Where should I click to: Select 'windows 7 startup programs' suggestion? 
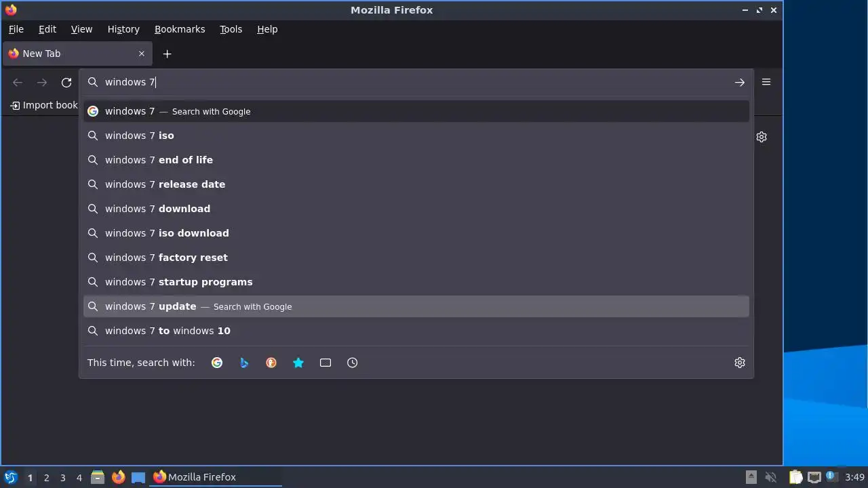(x=416, y=282)
